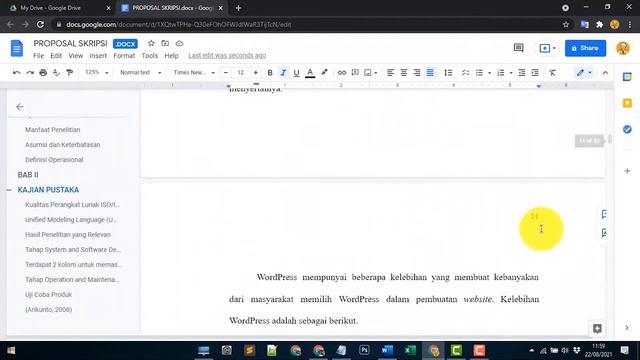Click the Undo icon in toolbar
Screen dimensions: 640x360
(x=17, y=73)
